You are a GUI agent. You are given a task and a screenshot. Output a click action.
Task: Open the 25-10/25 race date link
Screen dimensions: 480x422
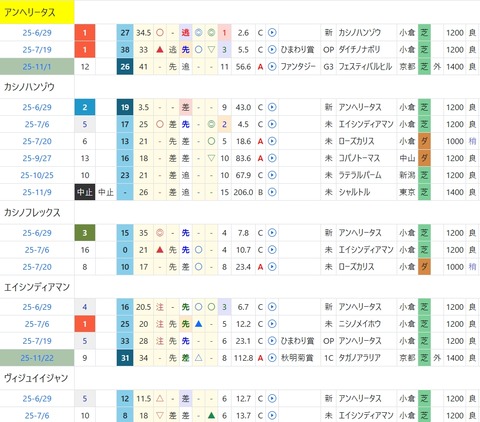[37, 175]
